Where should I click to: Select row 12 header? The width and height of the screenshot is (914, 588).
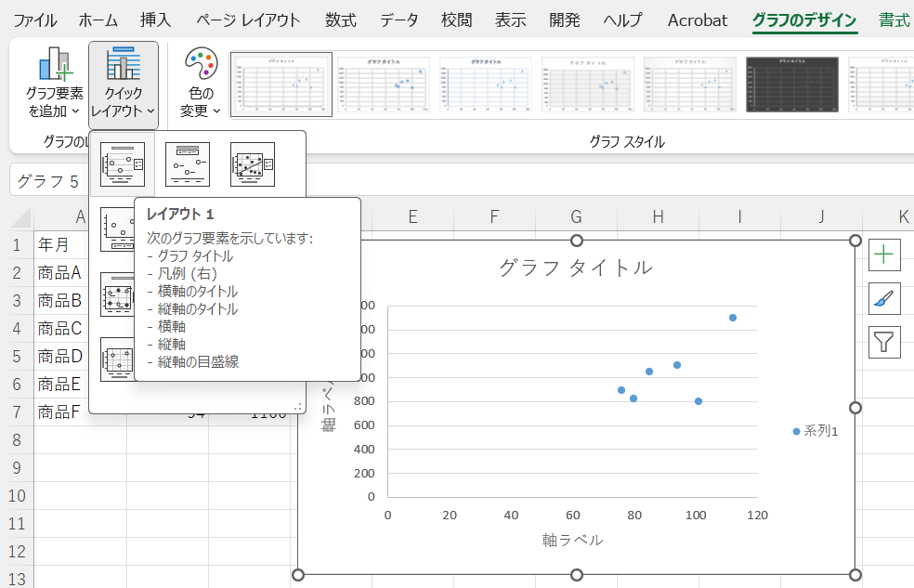17,552
